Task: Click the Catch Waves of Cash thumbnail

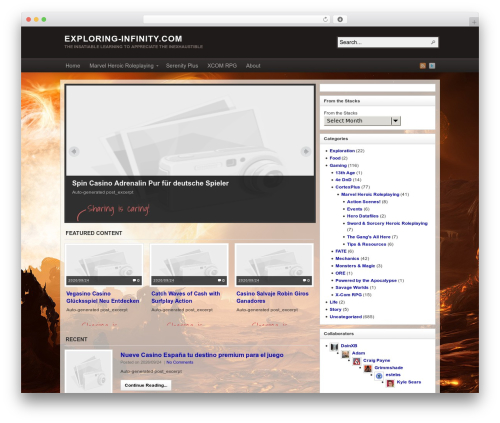Action: [x=189, y=265]
